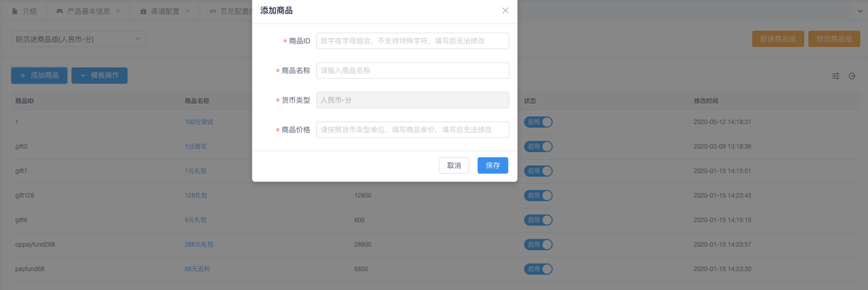Click the document icon on the 介绍 tab
Viewport: 868px width, 290px height.
tap(15, 12)
